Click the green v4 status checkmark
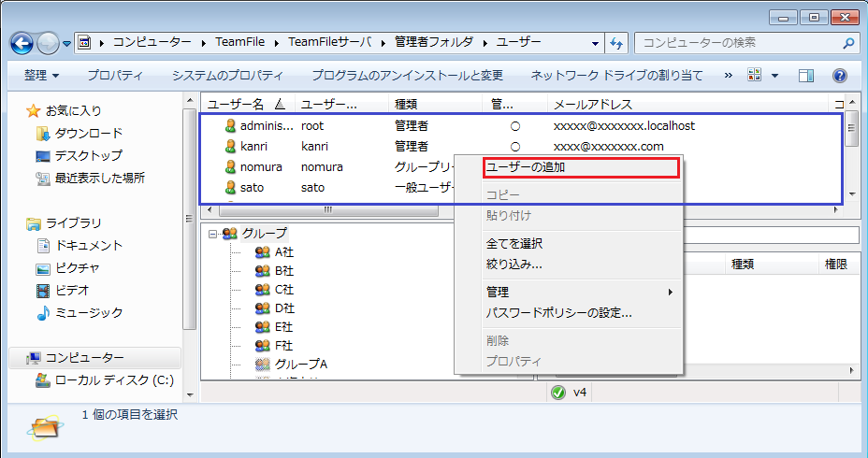The height and width of the screenshot is (458, 868). coord(558,393)
